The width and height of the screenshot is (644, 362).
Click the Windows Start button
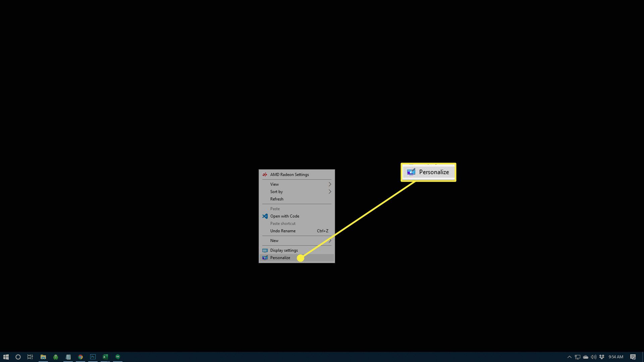[6, 357]
